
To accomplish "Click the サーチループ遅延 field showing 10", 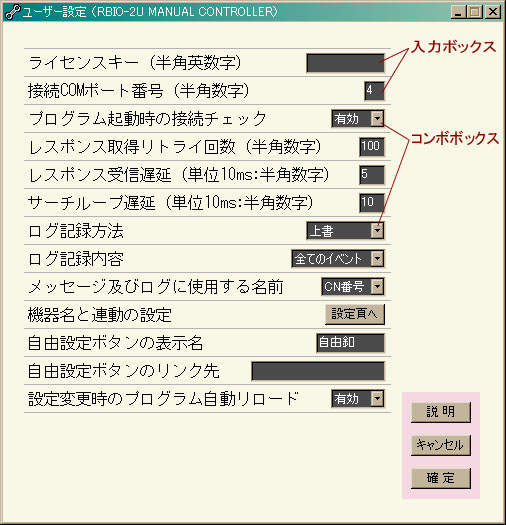I will pos(372,203).
